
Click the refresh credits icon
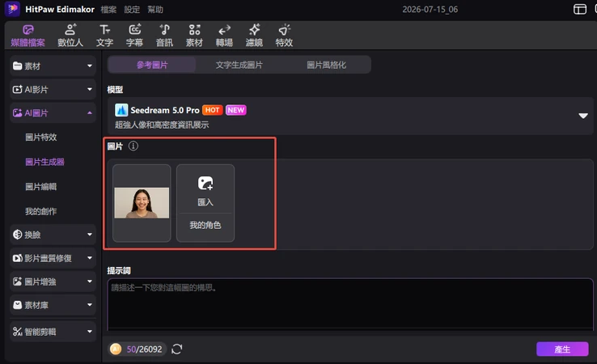(177, 349)
